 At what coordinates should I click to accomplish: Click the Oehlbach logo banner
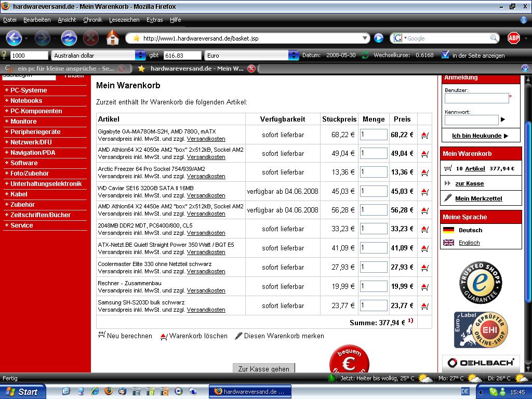coord(481,362)
